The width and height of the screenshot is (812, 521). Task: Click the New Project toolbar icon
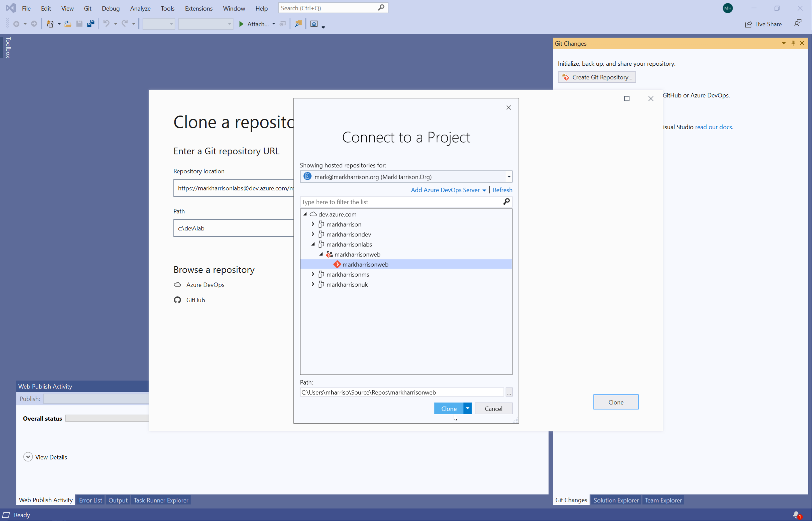point(50,24)
